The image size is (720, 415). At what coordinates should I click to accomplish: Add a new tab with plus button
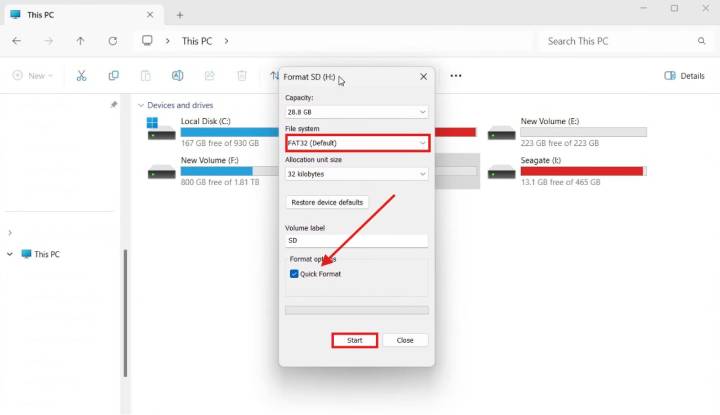(180, 15)
